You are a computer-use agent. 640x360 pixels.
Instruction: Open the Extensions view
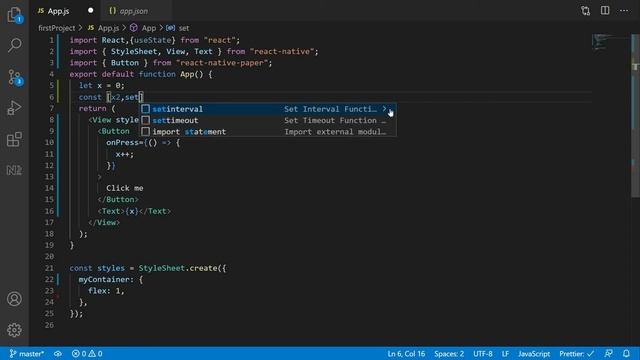tap(15, 140)
